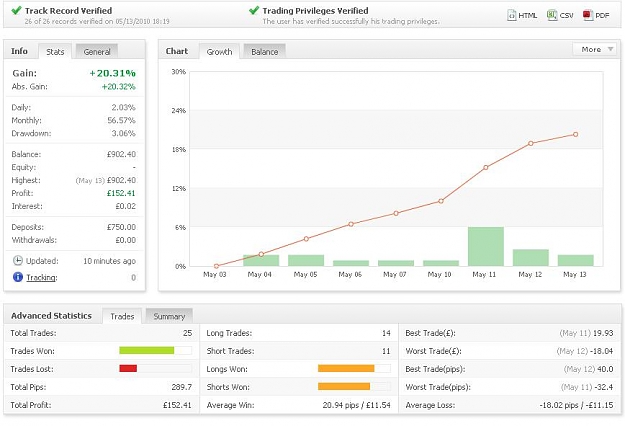The image size is (625, 426).
Task: Click the green Trades Won progress bar
Action: coord(147,350)
